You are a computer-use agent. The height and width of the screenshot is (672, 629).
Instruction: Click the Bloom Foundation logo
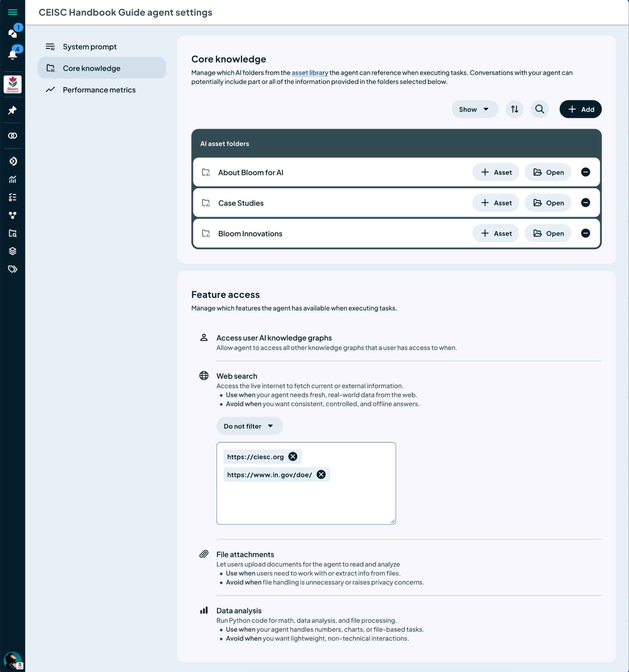tap(12, 85)
